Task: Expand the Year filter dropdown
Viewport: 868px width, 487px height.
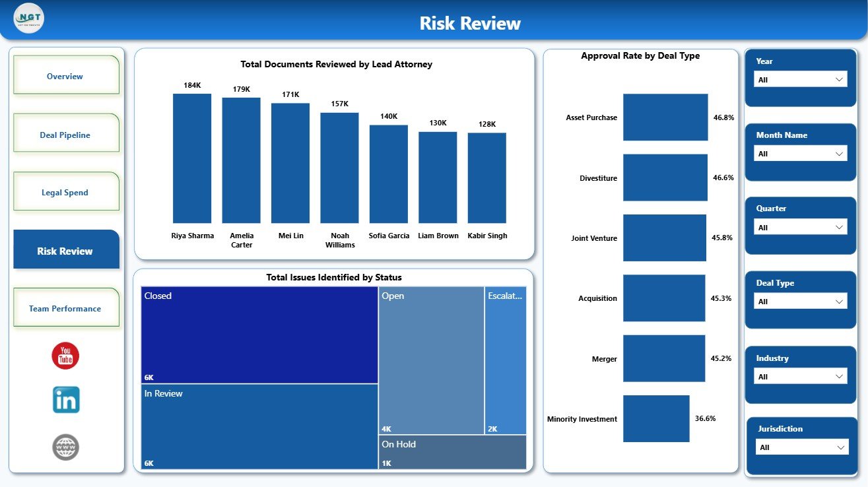Action: [x=800, y=80]
